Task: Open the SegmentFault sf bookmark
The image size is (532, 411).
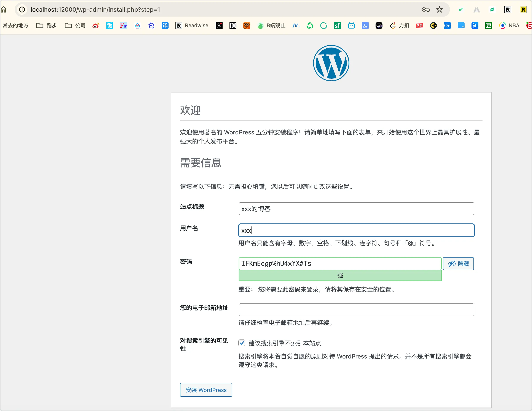Action: click(x=337, y=25)
